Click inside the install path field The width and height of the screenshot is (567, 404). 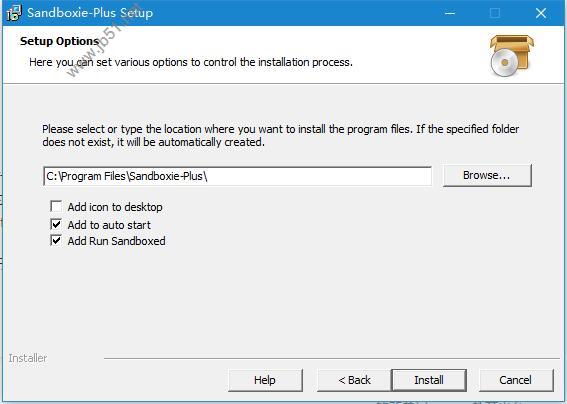click(x=238, y=176)
